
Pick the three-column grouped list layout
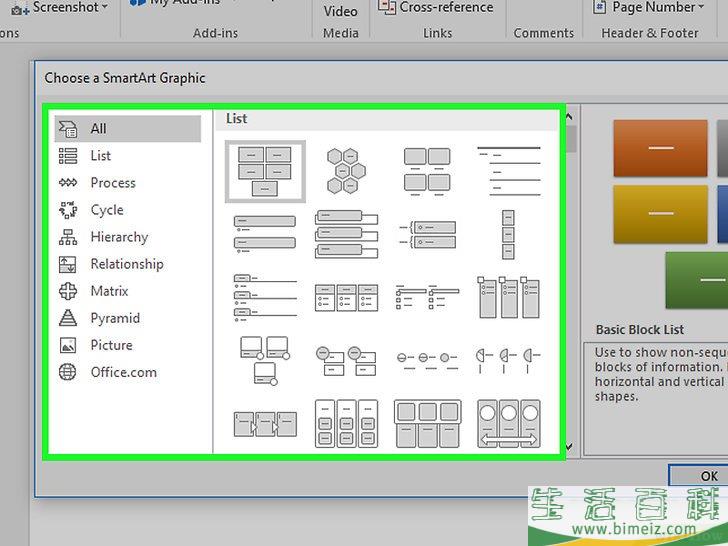(x=346, y=423)
